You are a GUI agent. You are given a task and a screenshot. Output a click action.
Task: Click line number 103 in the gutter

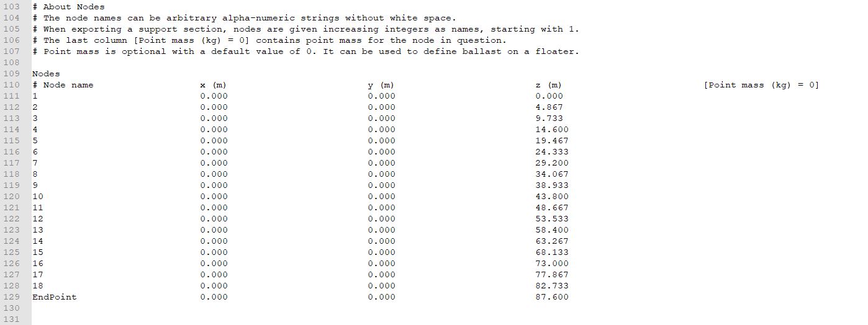(12, 7)
